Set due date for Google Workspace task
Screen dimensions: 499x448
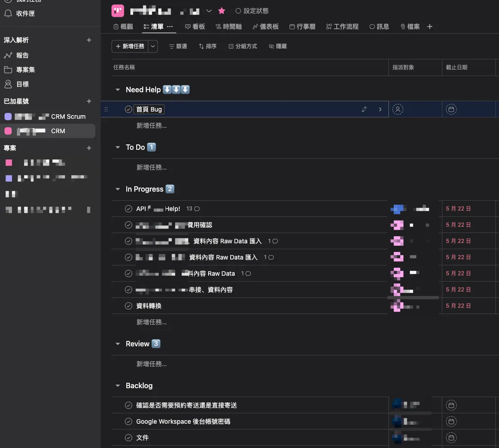(451, 421)
